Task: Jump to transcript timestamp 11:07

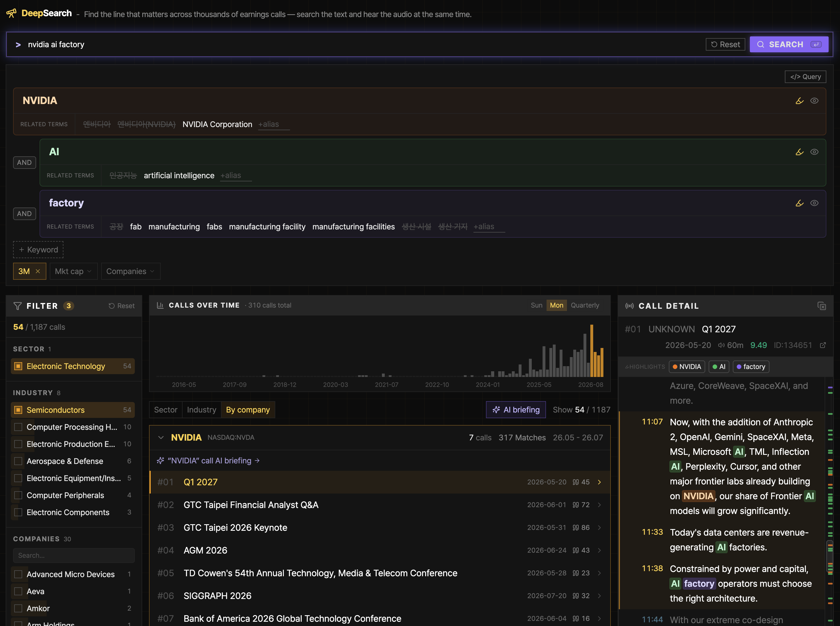Action: coord(652,422)
